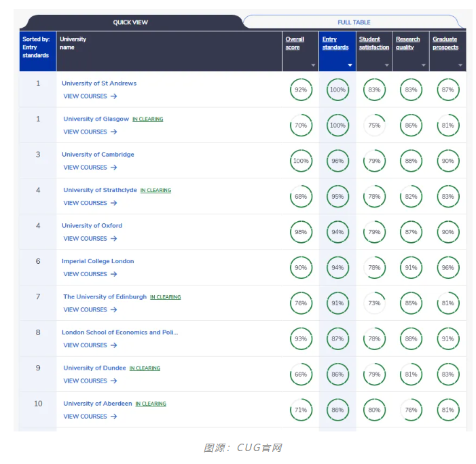Screen dimensions: 476x464
Task: Click the Entry standards sort arrow
Action: 350,65
